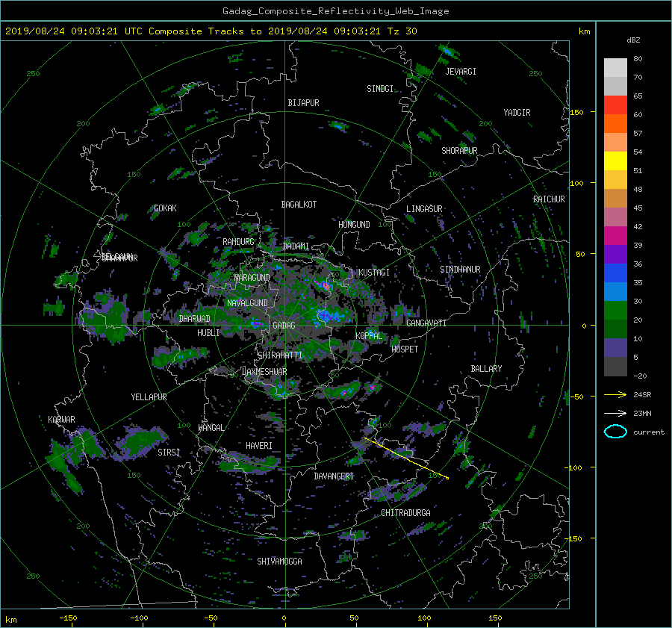Click the HOSPET city label
The width and height of the screenshot is (672, 628).
[x=405, y=349]
